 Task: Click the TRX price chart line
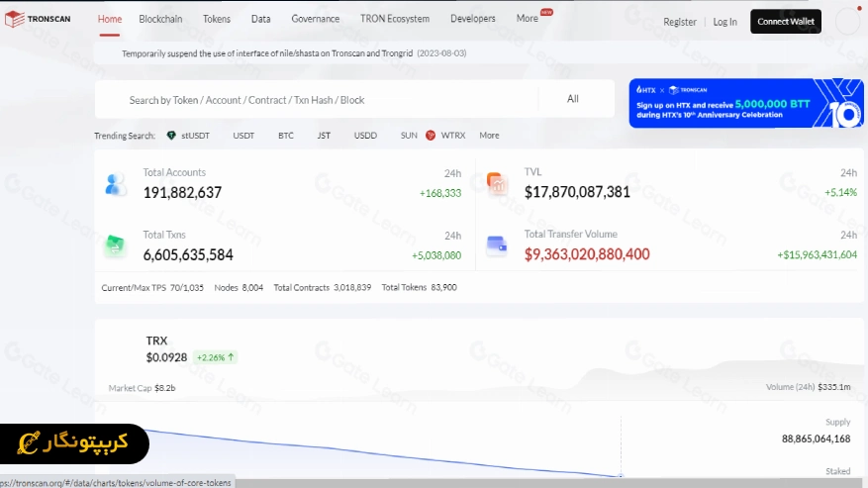382,452
